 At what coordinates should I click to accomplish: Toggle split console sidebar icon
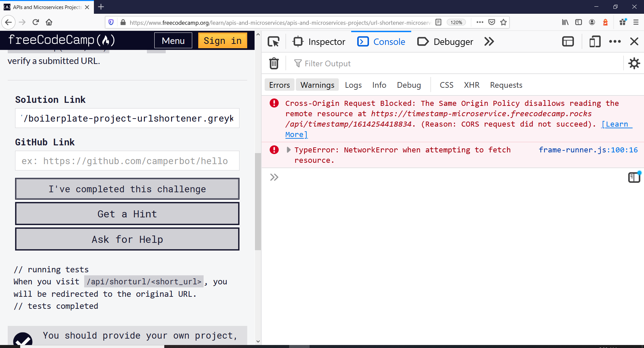coord(568,42)
